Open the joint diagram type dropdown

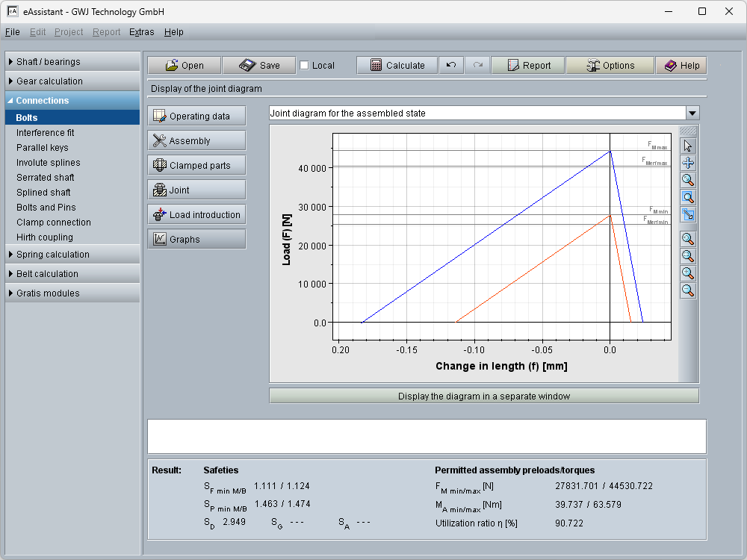click(692, 113)
